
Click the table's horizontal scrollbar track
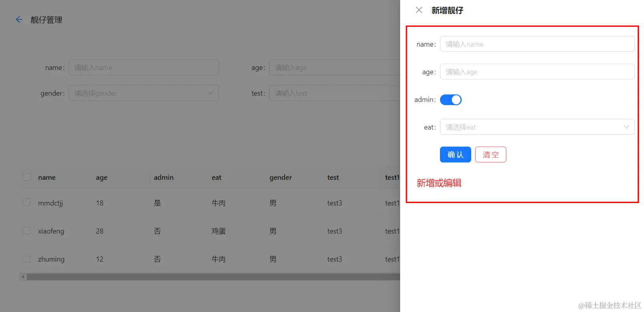pyautogui.click(x=213, y=277)
